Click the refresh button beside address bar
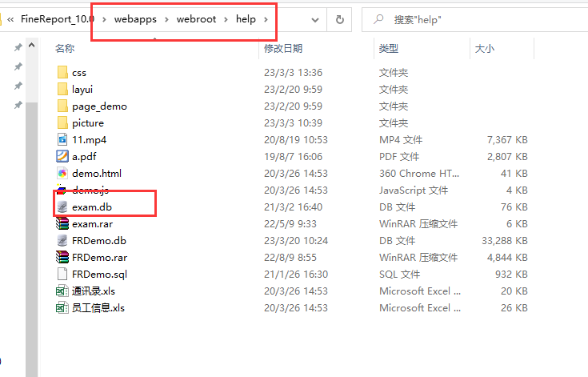The width and height of the screenshot is (588, 377). [x=339, y=19]
